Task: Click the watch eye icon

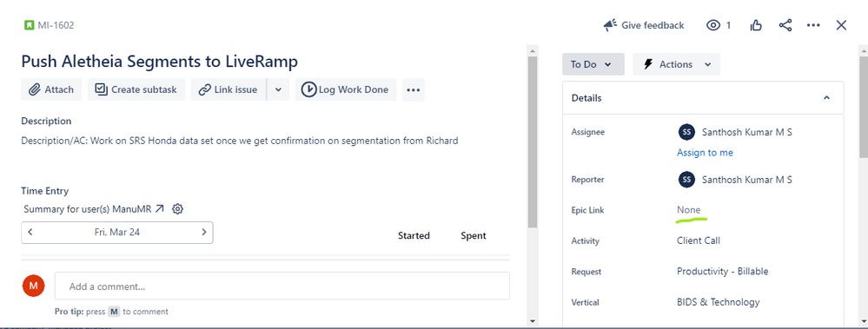Action: pos(713,25)
